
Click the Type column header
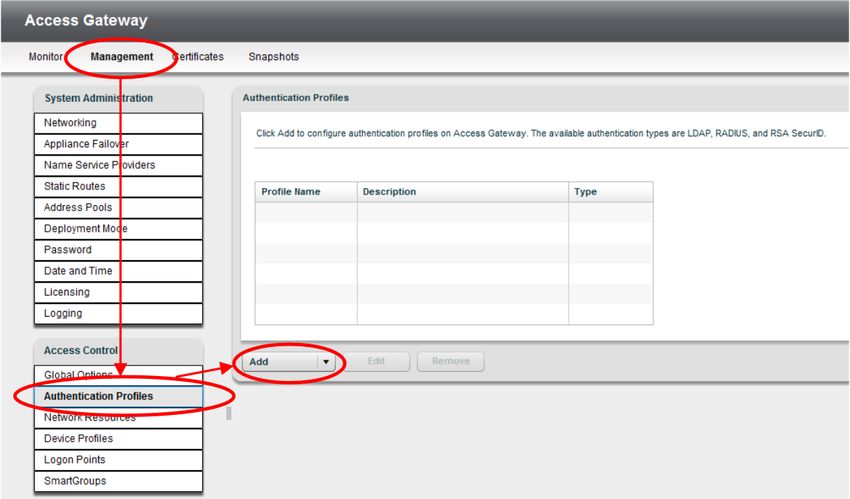611,192
